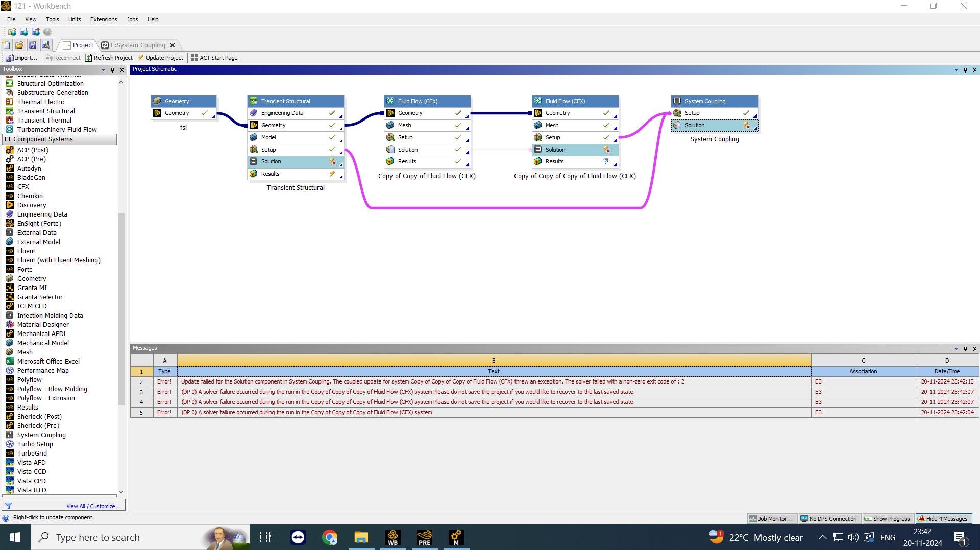Pin the Project Schematic pane
Image resolution: width=980 pixels, height=550 pixels.
tap(965, 69)
